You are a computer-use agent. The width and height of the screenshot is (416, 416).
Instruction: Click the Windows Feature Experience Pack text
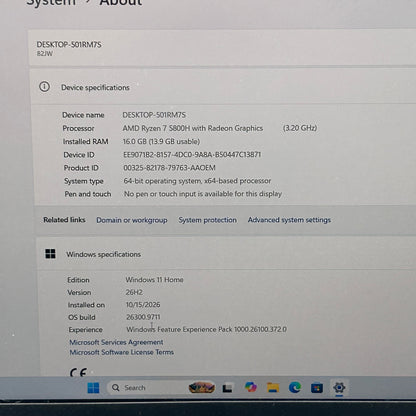(207, 329)
